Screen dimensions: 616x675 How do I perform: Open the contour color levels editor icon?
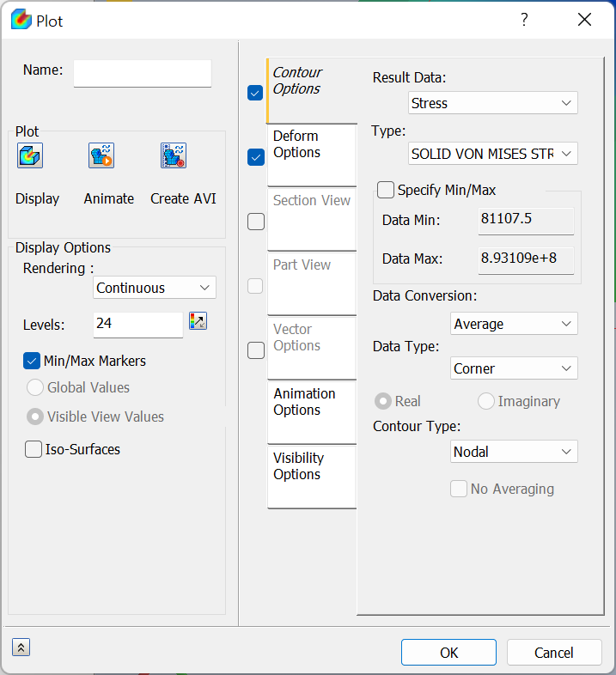(x=198, y=321)
